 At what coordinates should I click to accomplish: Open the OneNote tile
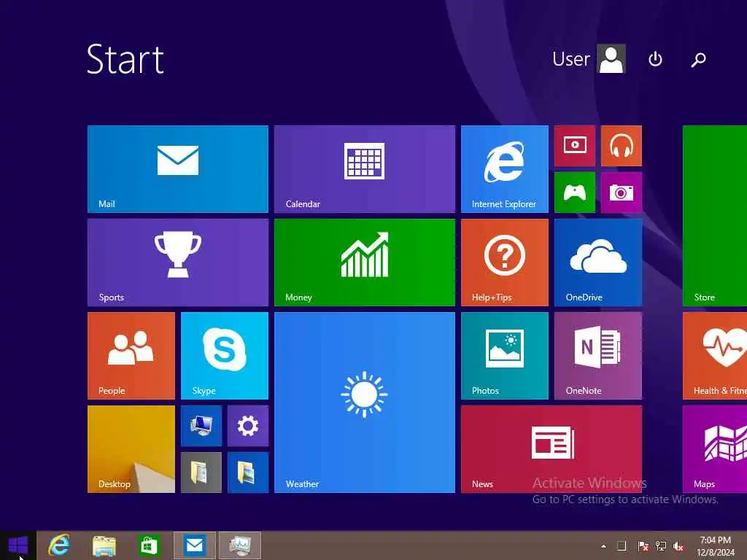pos(598,356)
